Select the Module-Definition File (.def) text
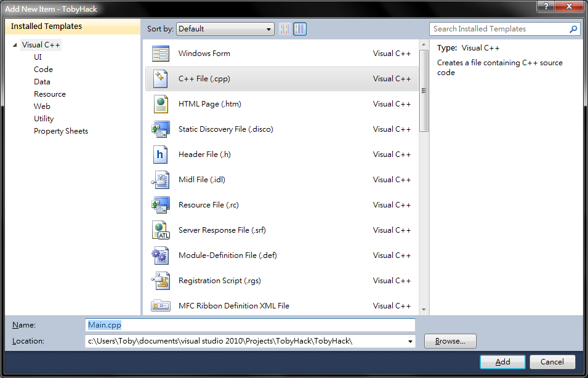Viewport: 588px width, 378px height. coord(228,255)
